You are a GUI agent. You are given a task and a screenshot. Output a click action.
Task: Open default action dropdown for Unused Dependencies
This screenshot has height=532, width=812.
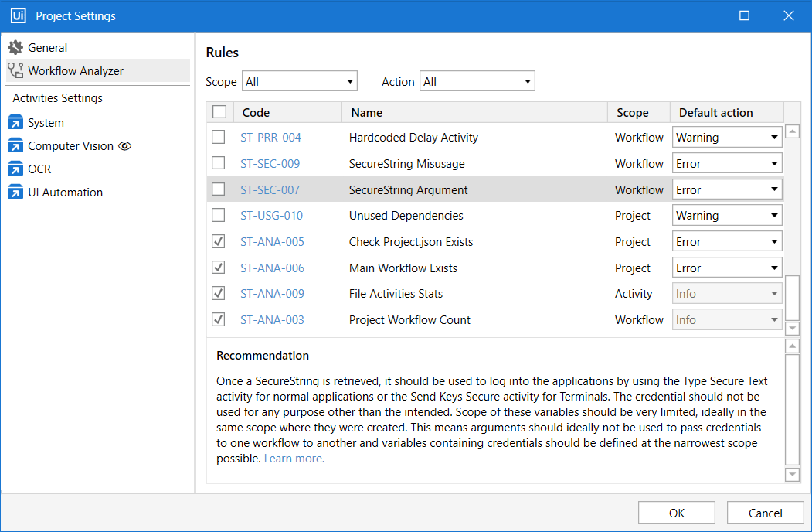tap(727, 215)
